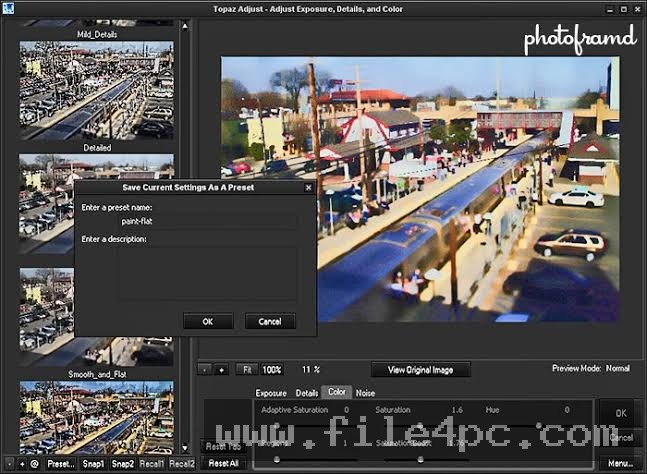Close the Save Current Settings dialog
Screen dimensions: 647x474
coord(308,188)
